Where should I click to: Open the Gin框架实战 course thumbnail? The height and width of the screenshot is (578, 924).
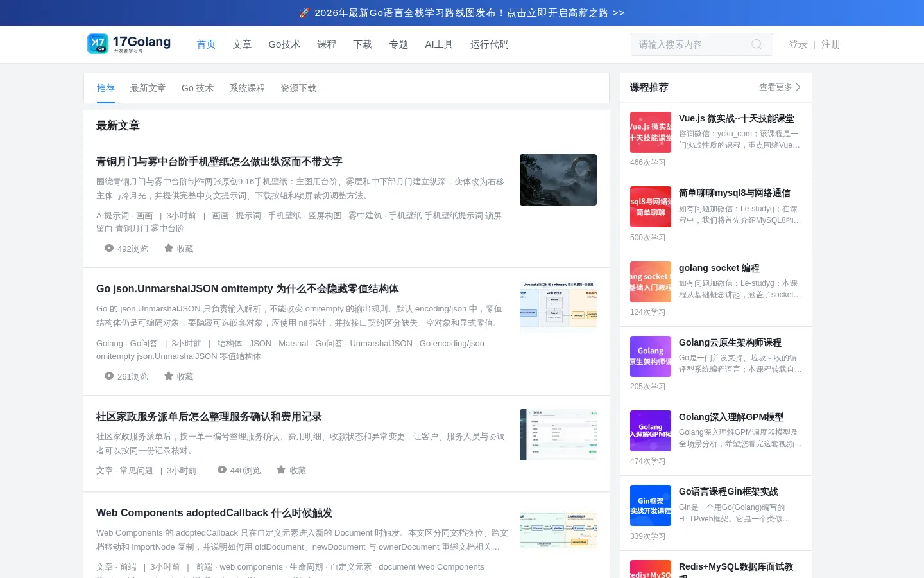point(651,505)
